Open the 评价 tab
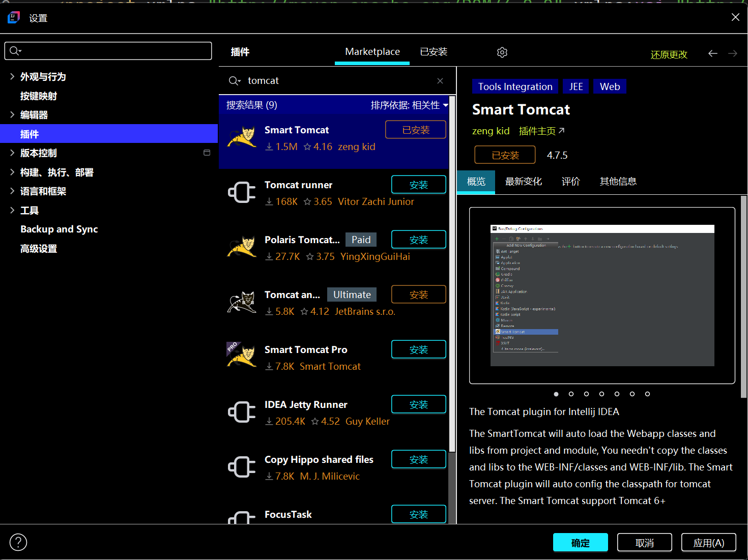Screen dimensions: 748x560 [571, 182]
